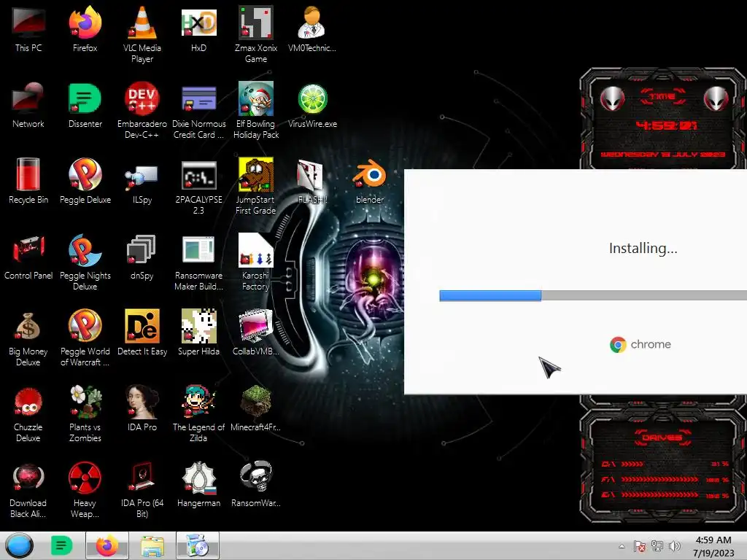Select The Legend of Zilda icon

tap(198, 413)
